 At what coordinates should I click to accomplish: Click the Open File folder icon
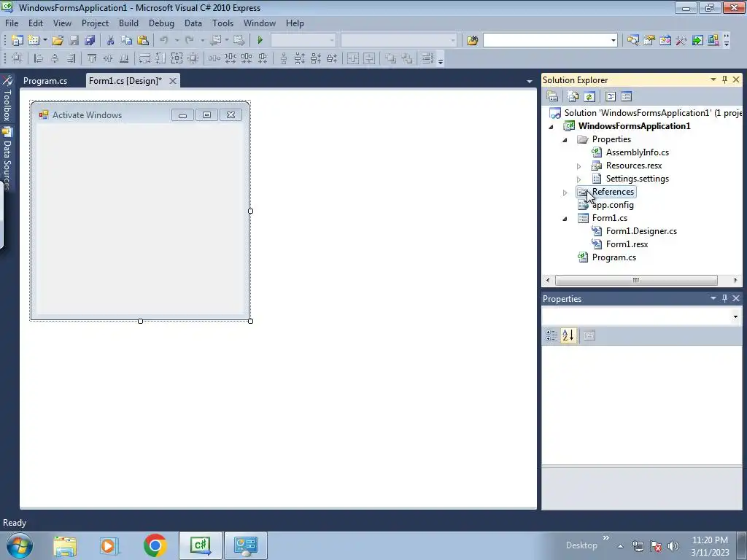[x=58, y=41]
